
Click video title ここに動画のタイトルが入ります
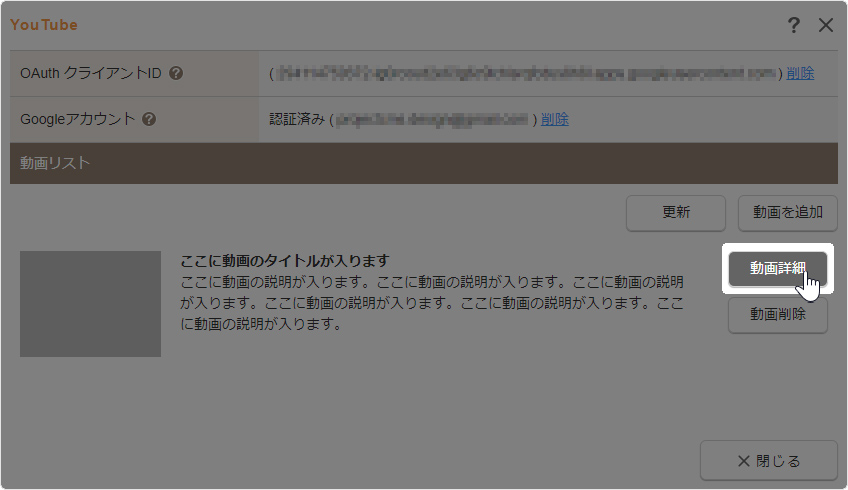(284, 261)
